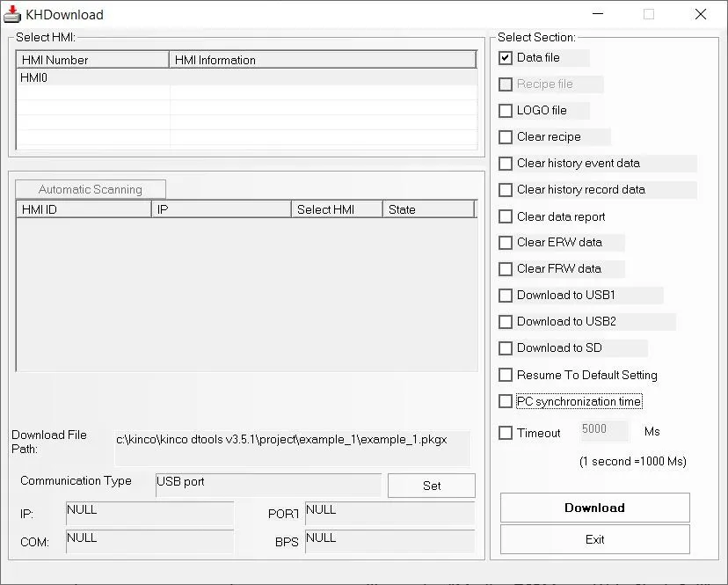
Task: Click the COM NULL field
Action: pyautogui.click(x=150, y=542)
